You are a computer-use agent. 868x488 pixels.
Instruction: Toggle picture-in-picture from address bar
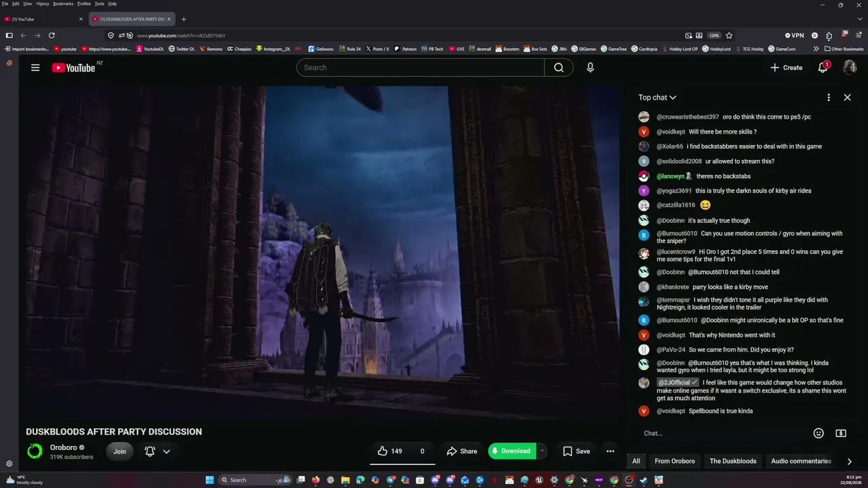(688, 35)
